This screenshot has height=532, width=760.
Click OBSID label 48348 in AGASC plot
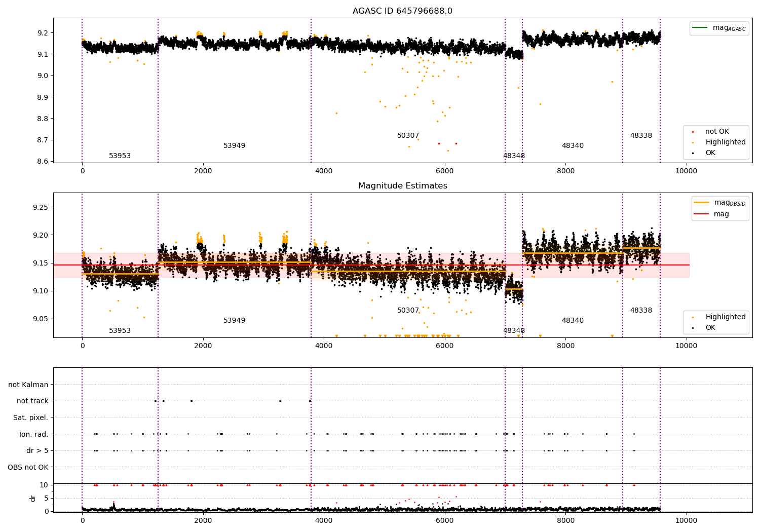(514, 156)
